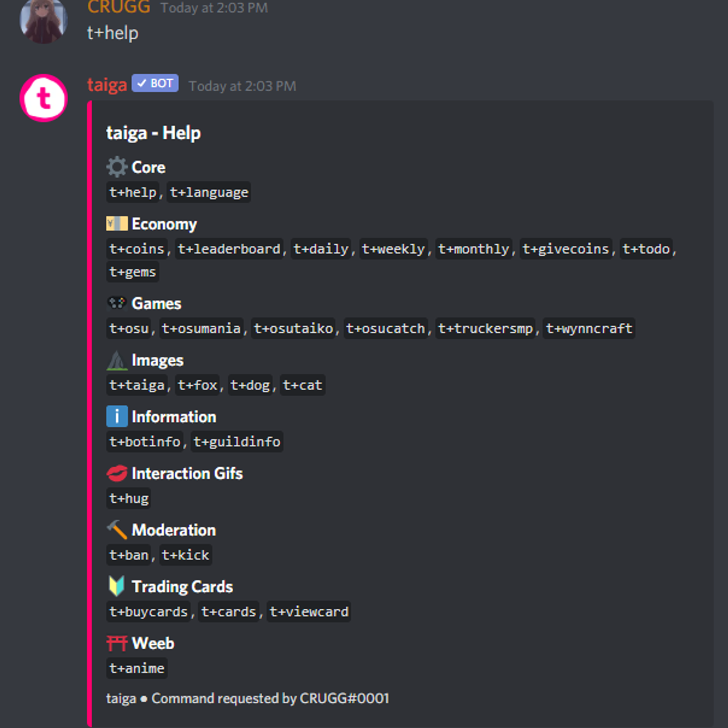Click the verified BOT badge

click(x=155, y=83)
